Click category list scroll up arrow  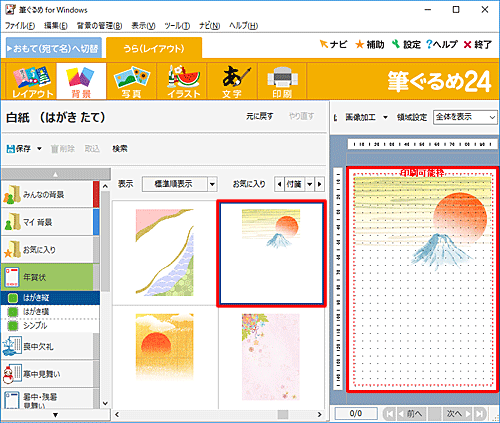105,186
